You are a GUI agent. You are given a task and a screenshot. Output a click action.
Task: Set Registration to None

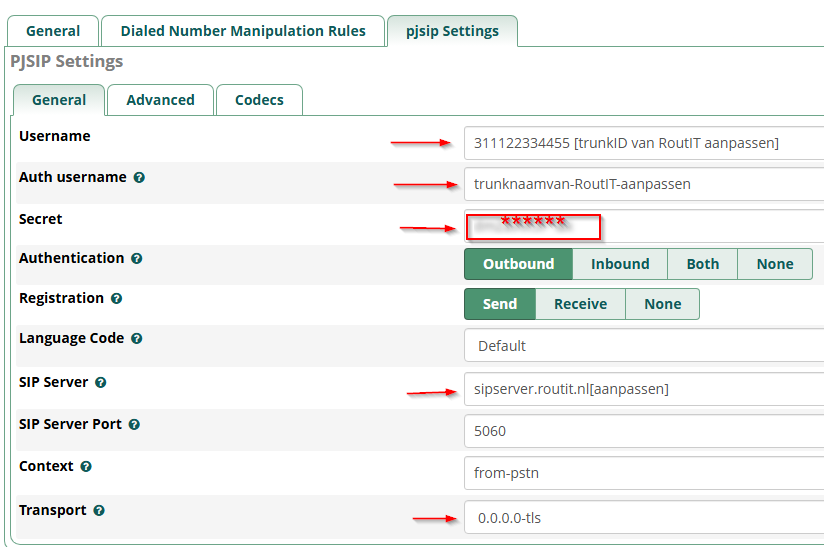click(662, 304)
